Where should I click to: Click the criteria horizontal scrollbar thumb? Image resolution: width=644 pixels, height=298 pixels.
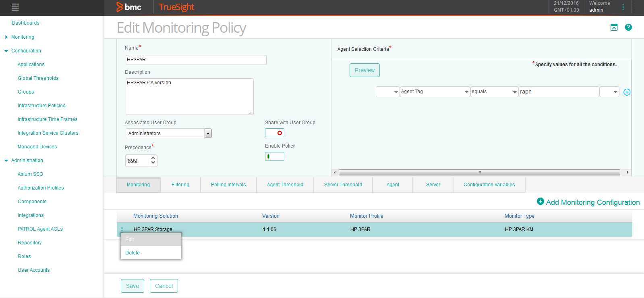tap(479, 173)
